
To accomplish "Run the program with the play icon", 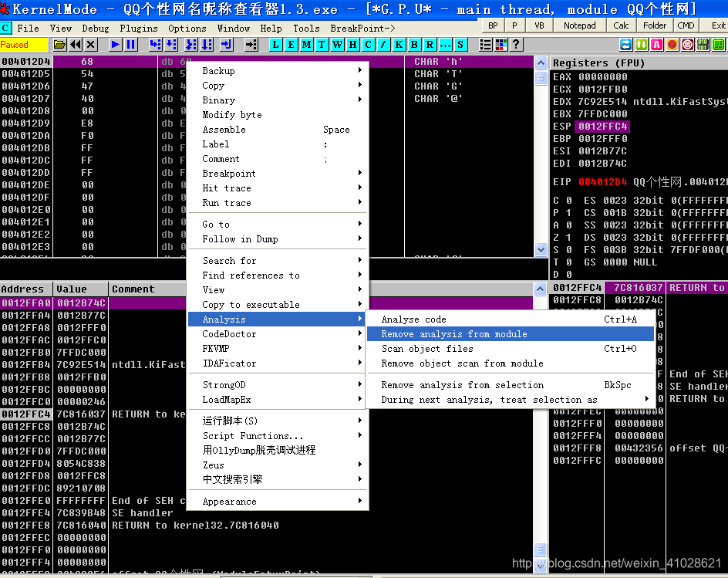I will tap(116, 45).
